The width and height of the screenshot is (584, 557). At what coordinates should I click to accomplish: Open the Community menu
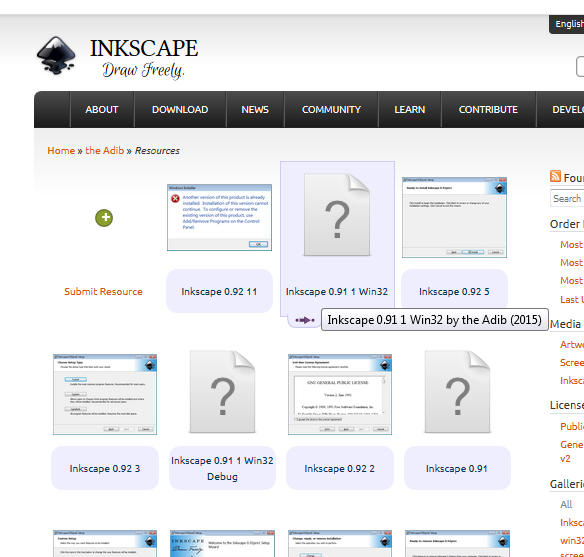pyautogui.click(x=331, y=109)
